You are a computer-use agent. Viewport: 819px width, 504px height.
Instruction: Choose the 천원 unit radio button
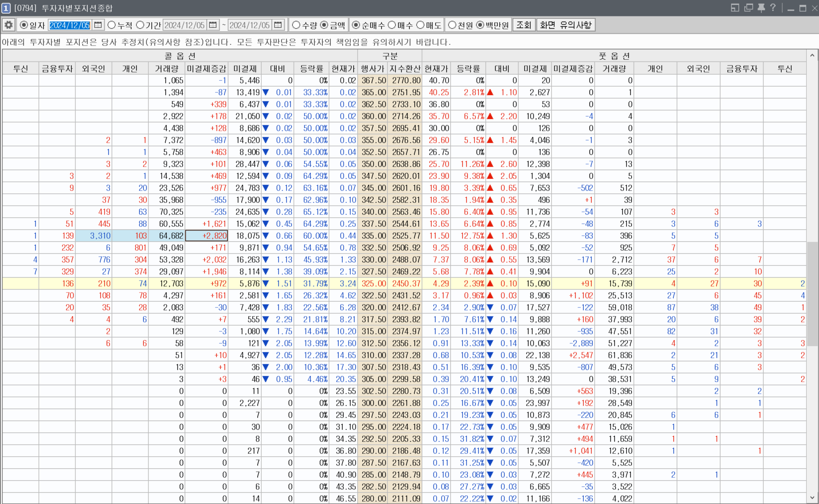click(452, 25)
